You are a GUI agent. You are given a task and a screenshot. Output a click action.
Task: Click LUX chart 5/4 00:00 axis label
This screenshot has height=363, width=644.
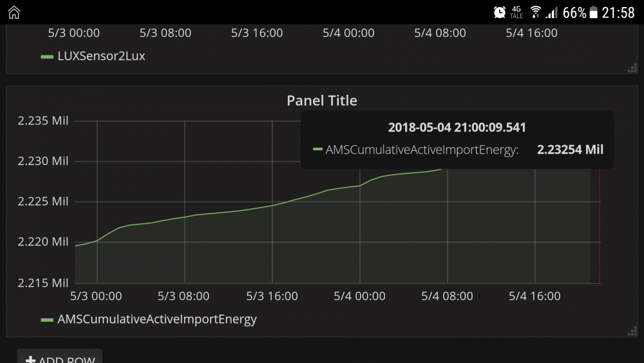tap(348, 33)
